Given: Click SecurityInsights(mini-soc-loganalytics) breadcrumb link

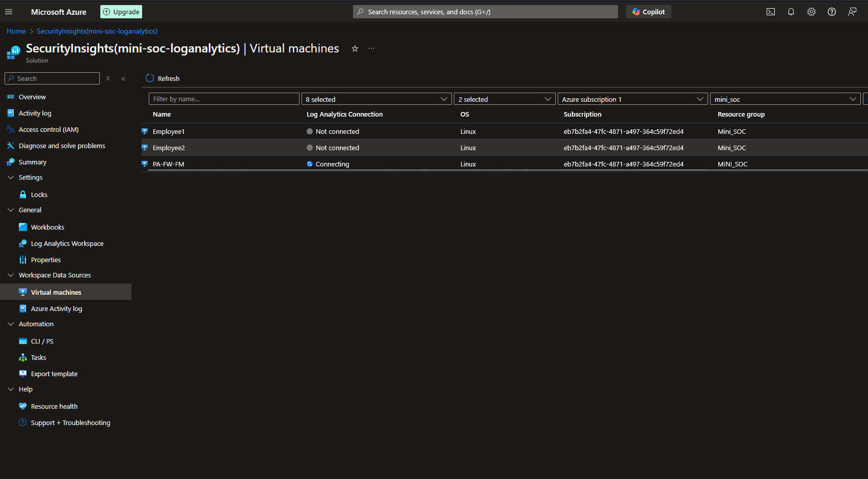Looking at the screenshot, I should click(x=97, y=31).
